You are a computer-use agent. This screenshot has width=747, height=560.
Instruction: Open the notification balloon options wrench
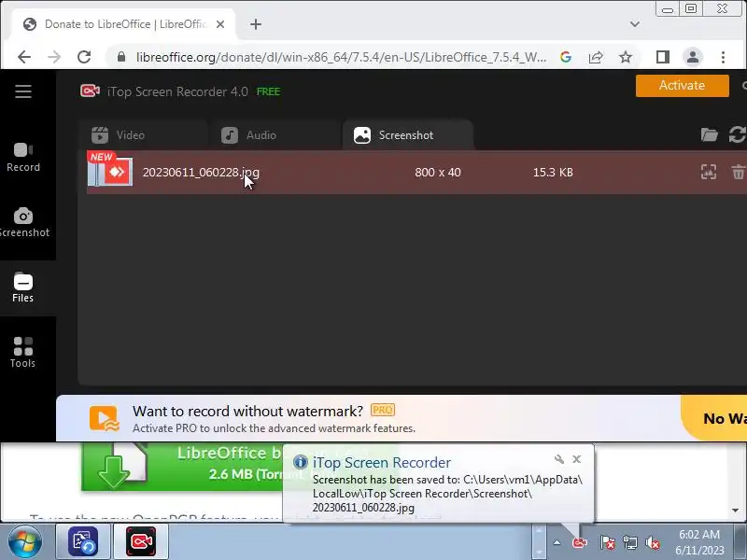pyautogui.click(x=559, y=459)
